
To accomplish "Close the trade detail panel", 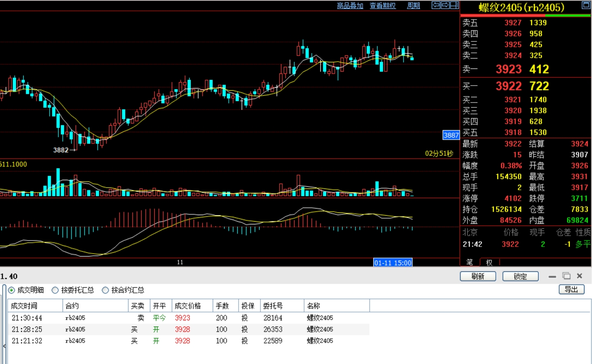I will (x=580, y=276).
